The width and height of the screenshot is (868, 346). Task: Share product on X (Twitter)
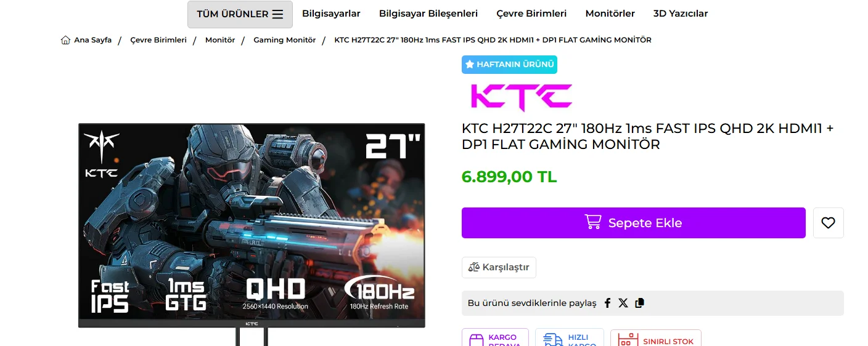[623, 303]
